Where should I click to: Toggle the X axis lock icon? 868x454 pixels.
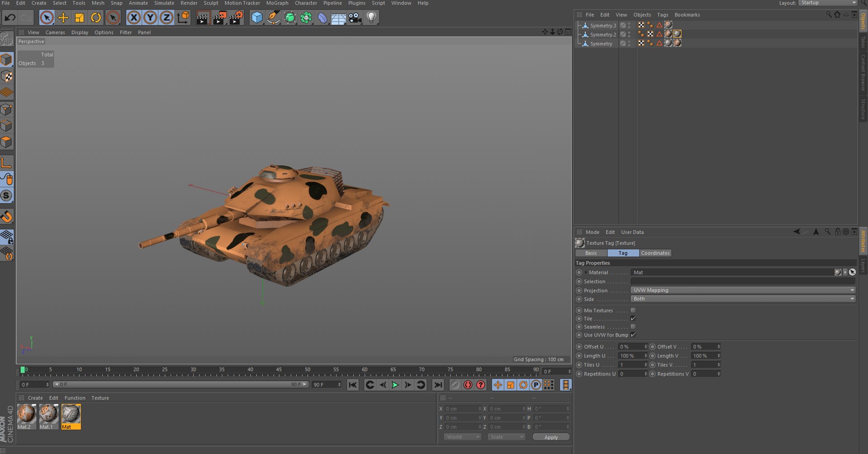click(x=133, y=18)
